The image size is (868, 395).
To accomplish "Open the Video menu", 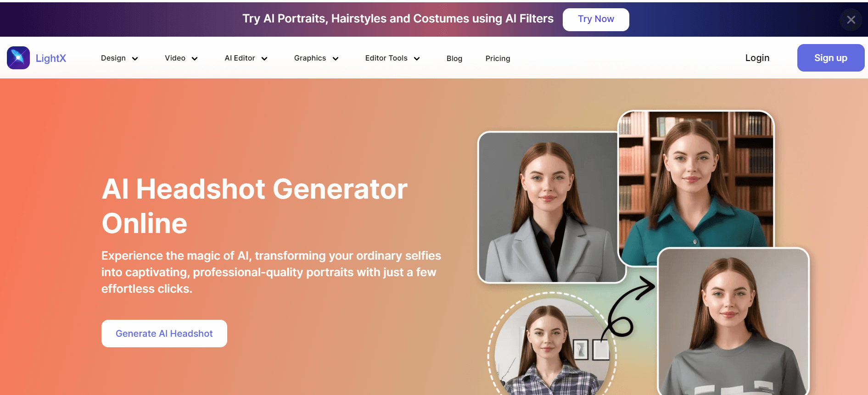I will (175, 58).
